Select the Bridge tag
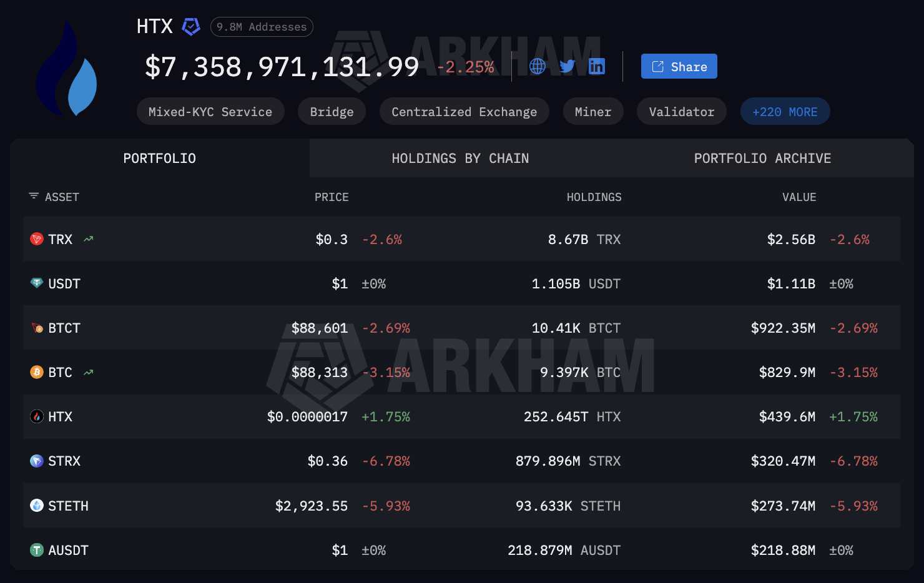Image resolution: width=924 pixels, height=583 pixels. [x=332, y=112]
